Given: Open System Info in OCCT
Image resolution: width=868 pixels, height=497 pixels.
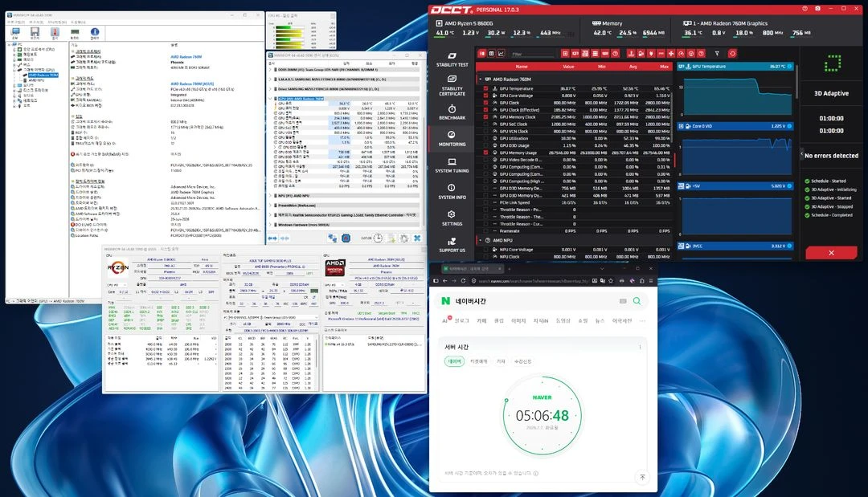Looking at the screenshot, I should click(x=452, y=192).
